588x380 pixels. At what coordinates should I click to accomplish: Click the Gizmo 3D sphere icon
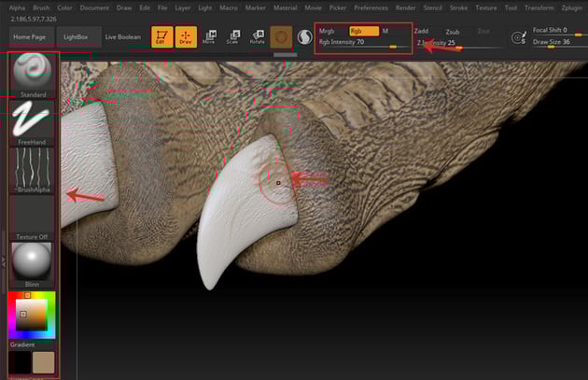pyautogui.click(x=281, y=36)
